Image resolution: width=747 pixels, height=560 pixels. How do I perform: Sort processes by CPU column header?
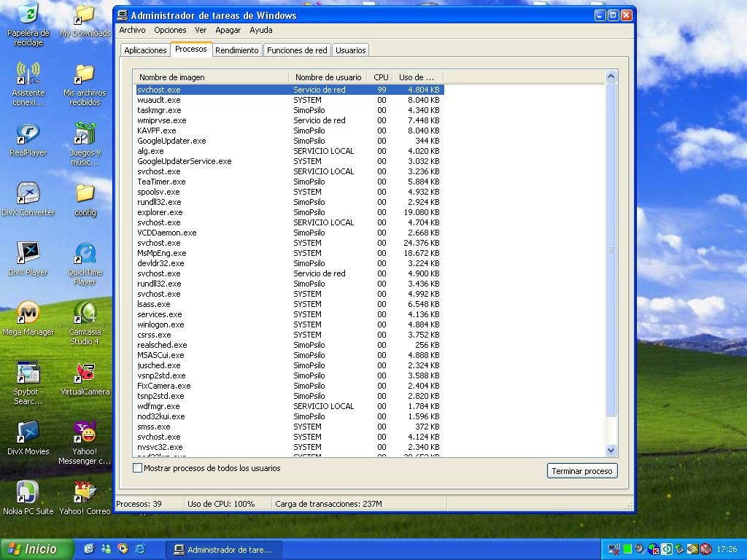[381, 77]
